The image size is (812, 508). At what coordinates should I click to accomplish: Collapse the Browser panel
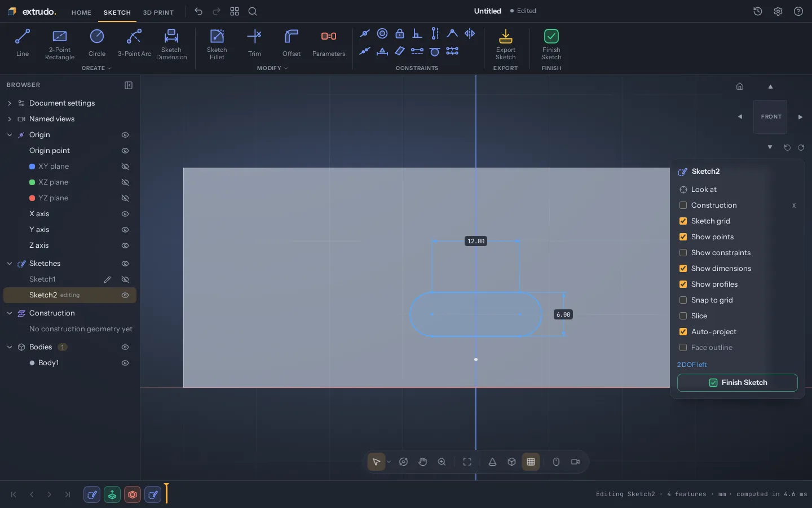(x=129, y=85)
